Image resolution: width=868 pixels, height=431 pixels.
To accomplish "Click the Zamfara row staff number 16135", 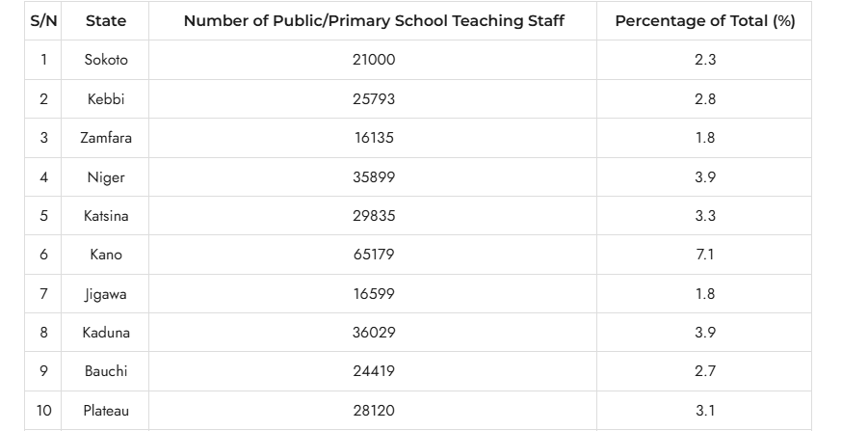I will pyautogui.click(x=374, y=138).
